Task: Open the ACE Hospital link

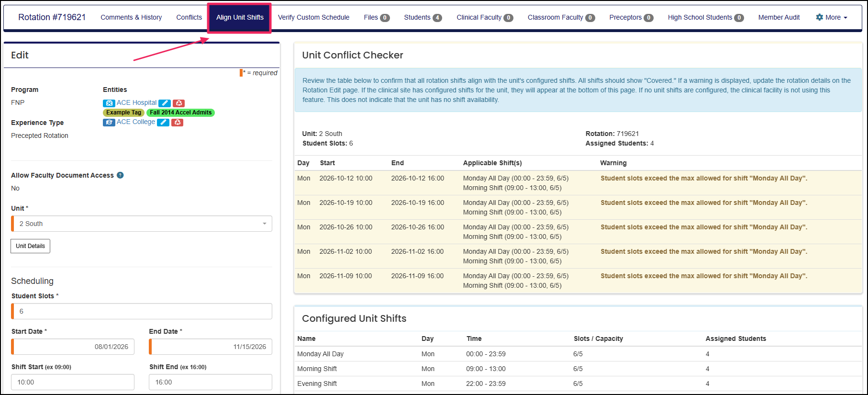Action: [x=136, y=103]
